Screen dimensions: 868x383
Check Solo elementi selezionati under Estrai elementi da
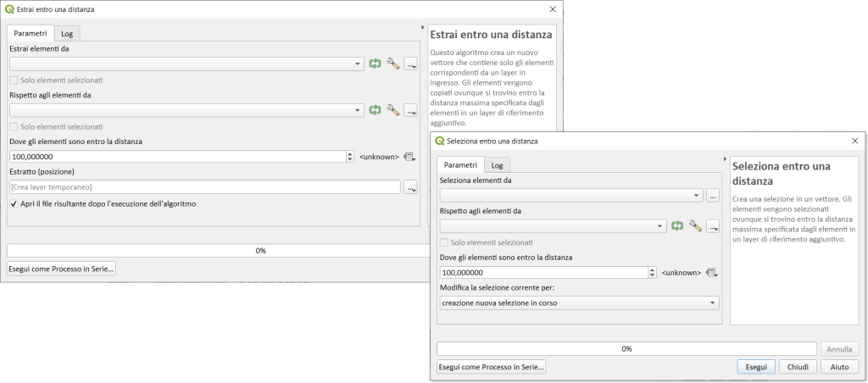tap(14, 80)
